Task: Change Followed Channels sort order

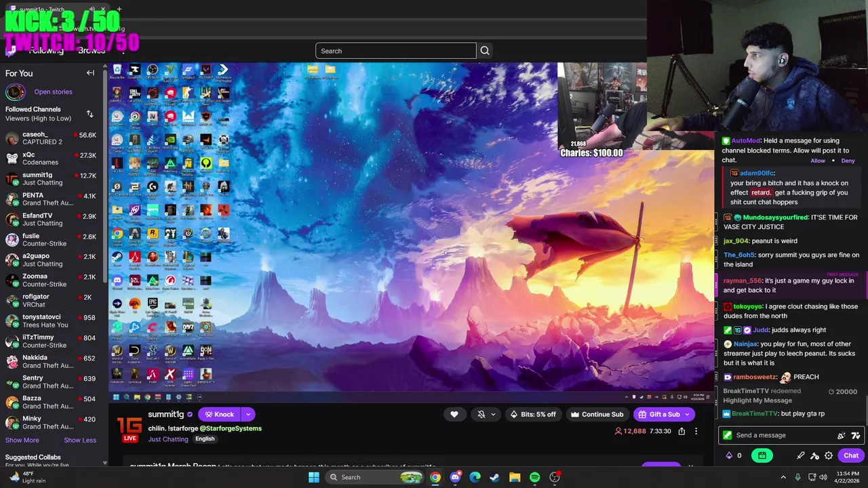Action: click(90, 114)
